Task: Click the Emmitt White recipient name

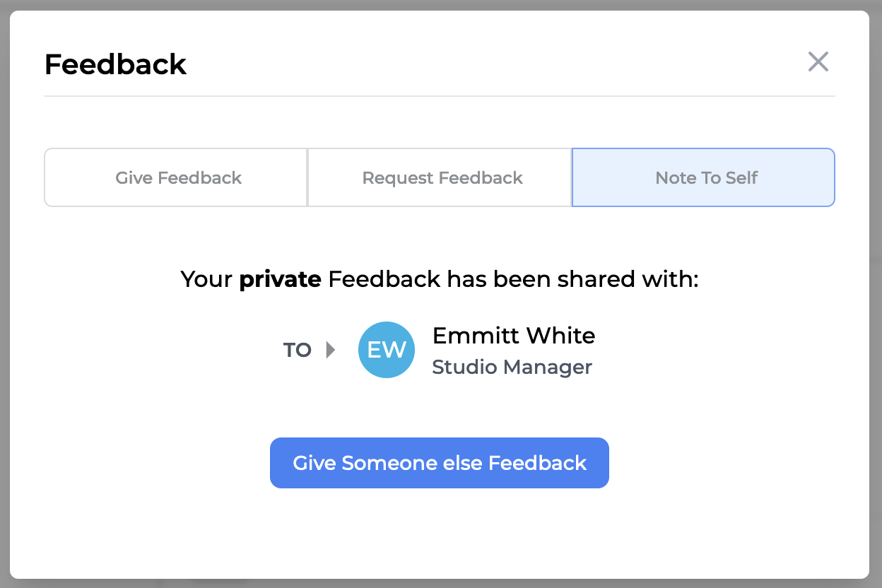Action: [514, 336]
